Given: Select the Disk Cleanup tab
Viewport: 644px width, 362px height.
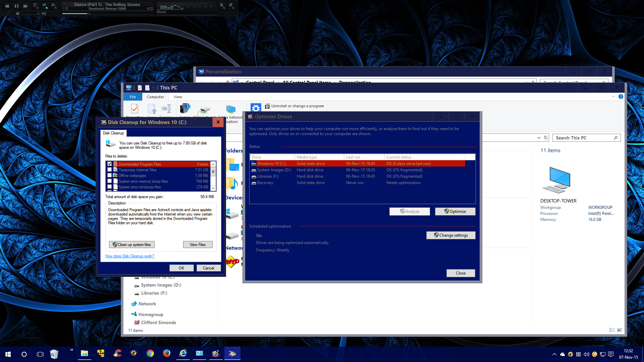Looking at the screenshot, I should [x=113, y=133].
